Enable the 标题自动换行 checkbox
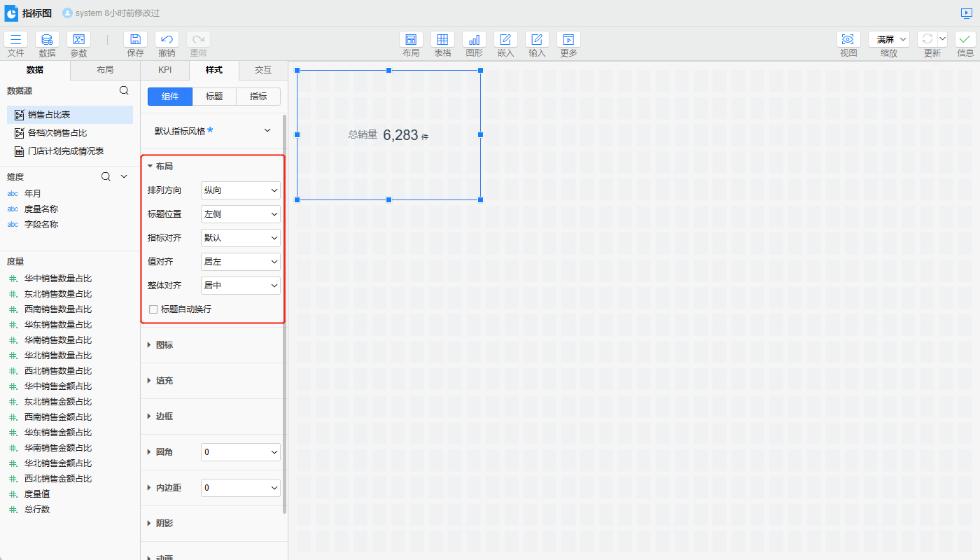 point(153,309)
